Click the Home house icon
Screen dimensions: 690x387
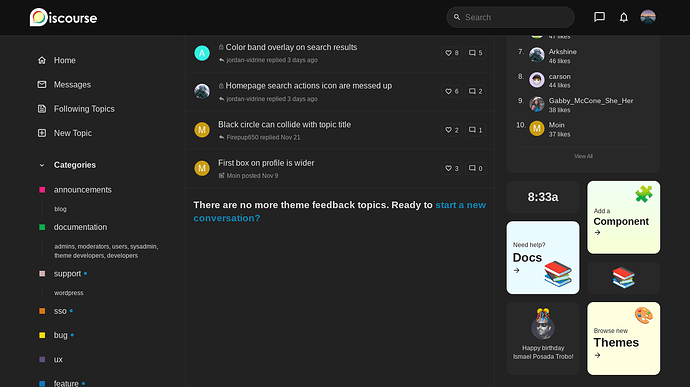tap(42, 60)
